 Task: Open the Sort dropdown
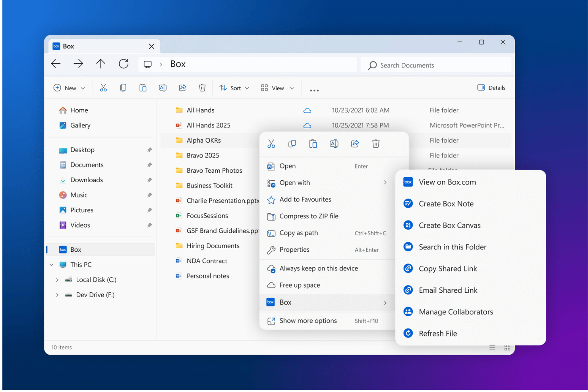(234, 88)
